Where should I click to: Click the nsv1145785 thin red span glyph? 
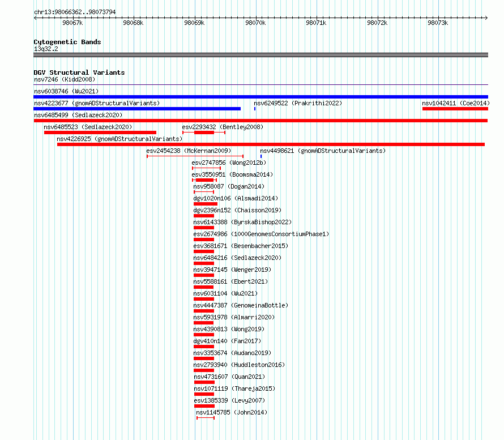(x=206, y=418)
